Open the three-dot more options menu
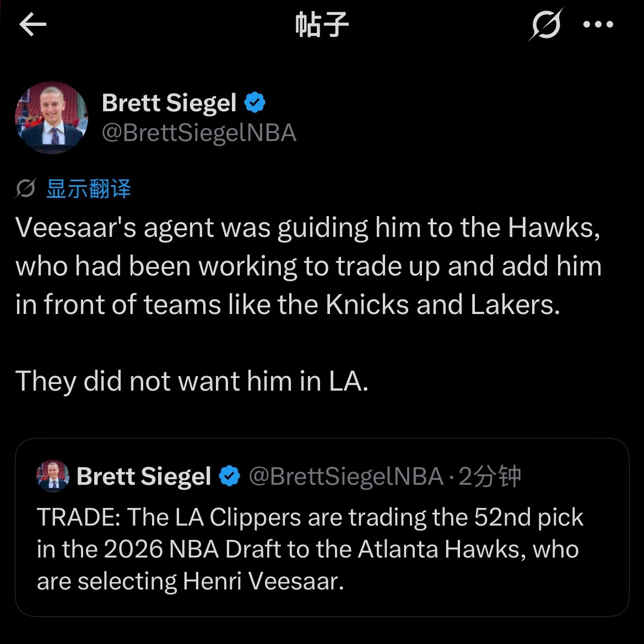The image size is (644, 644). click(x=598, y=25)
